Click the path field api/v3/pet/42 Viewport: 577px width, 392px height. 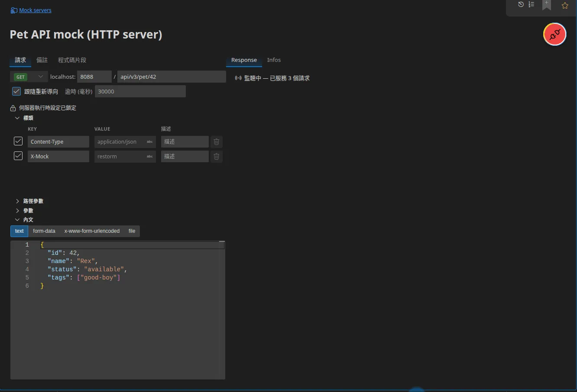click(x=172, y=77)
